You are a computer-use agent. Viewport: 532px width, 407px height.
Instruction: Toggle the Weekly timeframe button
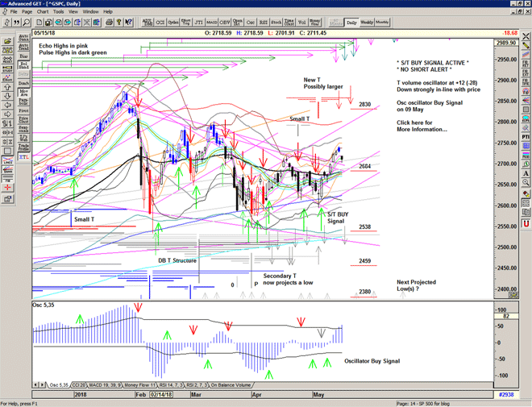click(367, 23)
